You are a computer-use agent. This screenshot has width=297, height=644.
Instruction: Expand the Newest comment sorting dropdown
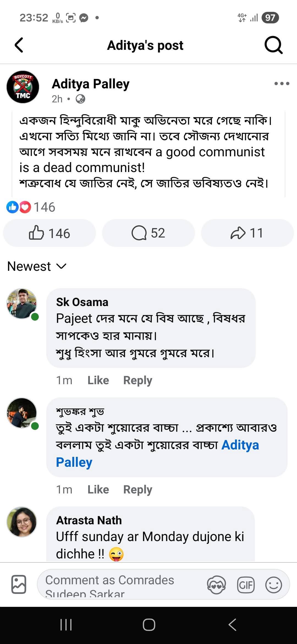37,266
